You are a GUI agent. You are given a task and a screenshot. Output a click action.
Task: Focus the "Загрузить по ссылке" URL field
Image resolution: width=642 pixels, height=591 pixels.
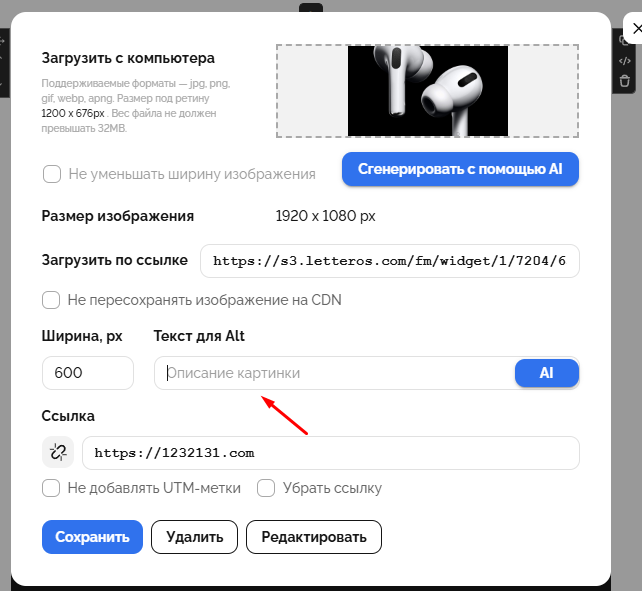[389, 261]
